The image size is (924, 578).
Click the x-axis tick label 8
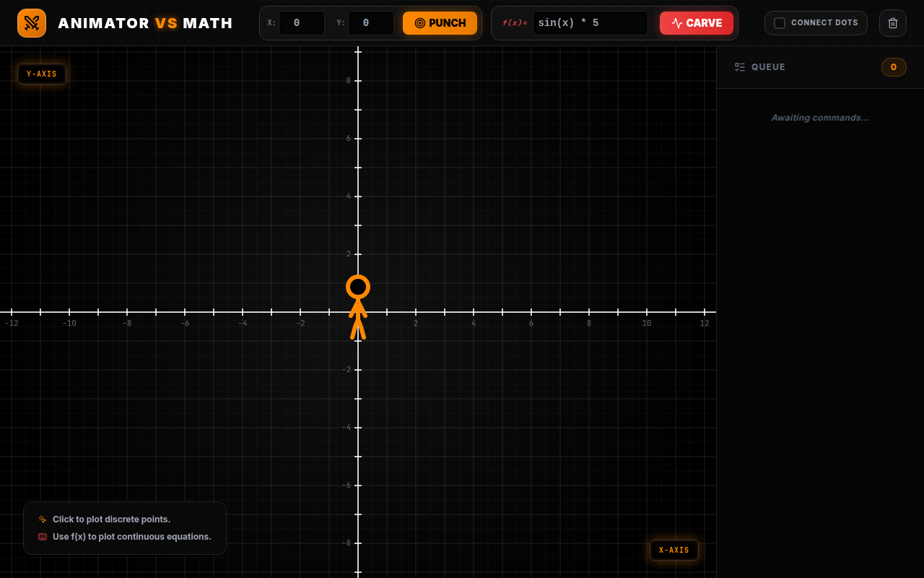tap(589, 323)
